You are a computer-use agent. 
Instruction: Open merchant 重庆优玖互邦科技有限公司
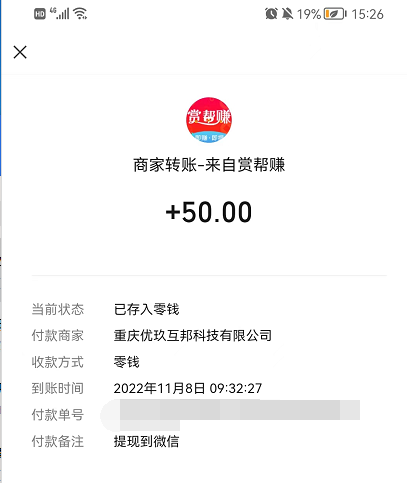coord(193,336)
